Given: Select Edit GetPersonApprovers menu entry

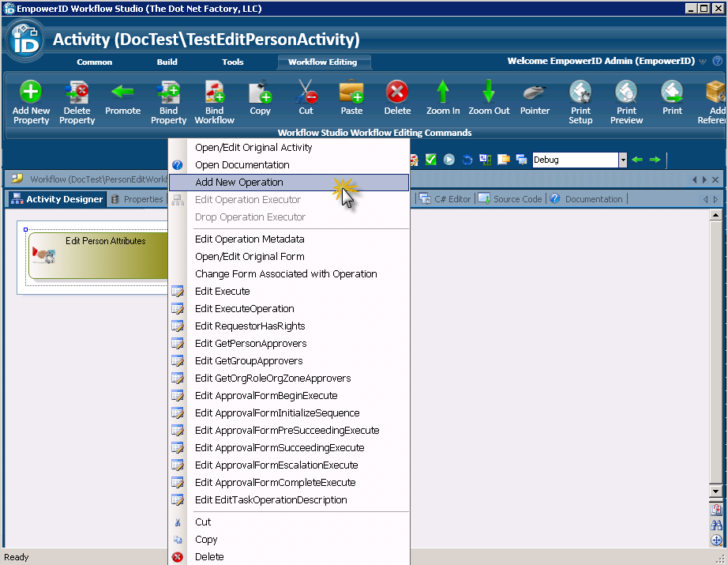Looking at the screenshot, I should pyautogui.click(x=250, y=344).
